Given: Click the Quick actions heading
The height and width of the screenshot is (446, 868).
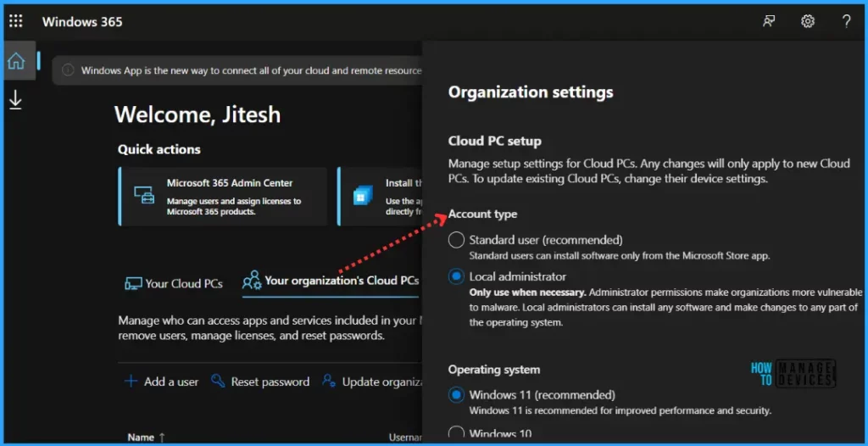Looking at the screenshot, I should point(159,149).
